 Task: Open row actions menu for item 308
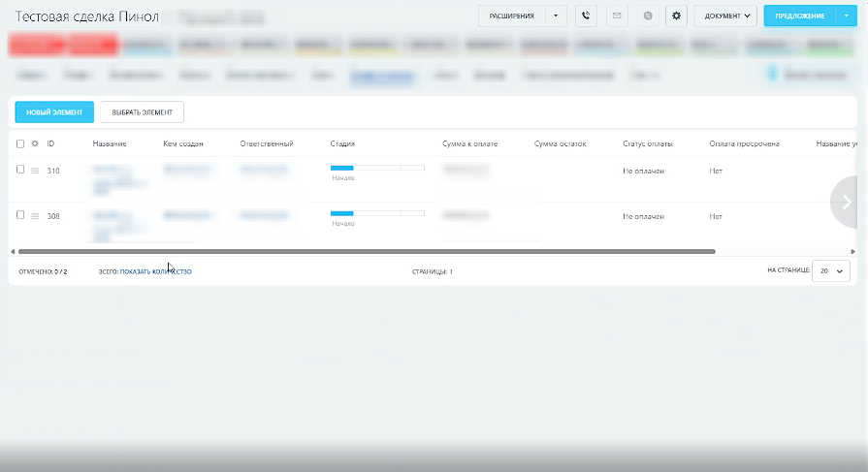(35, 215)
